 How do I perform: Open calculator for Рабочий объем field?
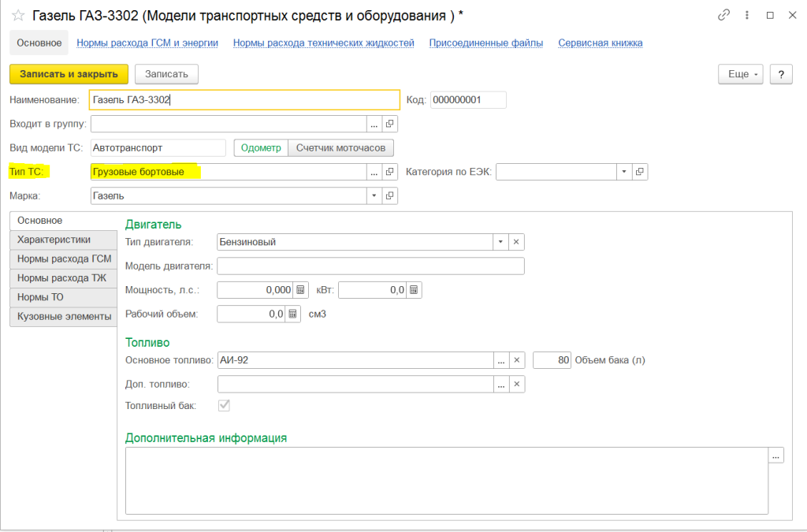point(292,314)
